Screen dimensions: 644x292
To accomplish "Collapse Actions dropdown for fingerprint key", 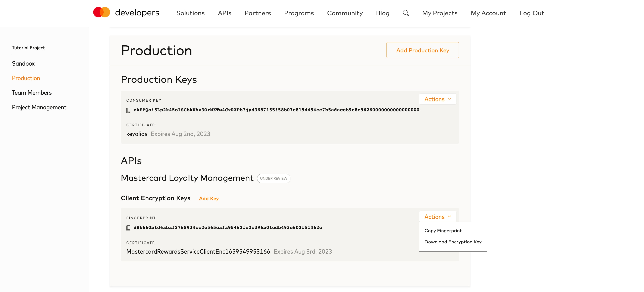I will point(438,217).
